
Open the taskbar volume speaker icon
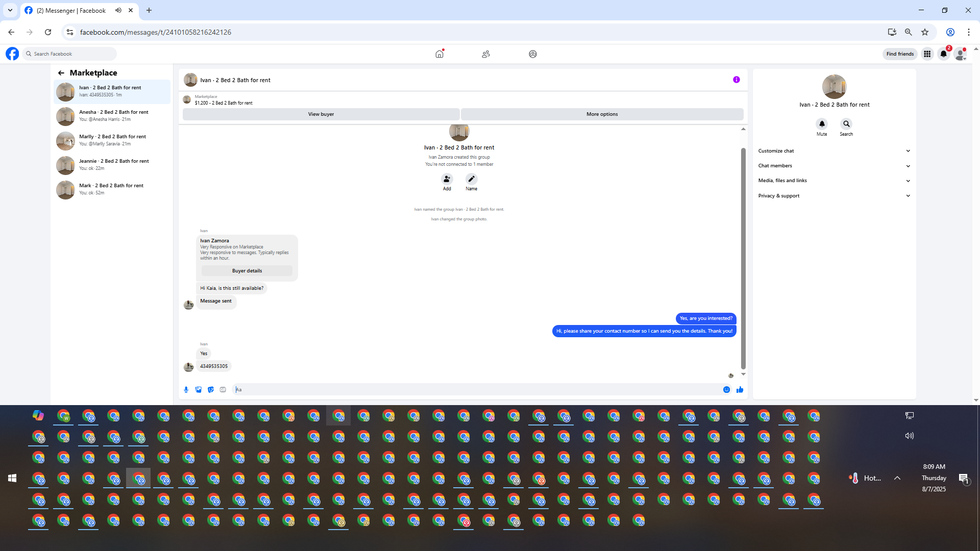tap(910, 436)
